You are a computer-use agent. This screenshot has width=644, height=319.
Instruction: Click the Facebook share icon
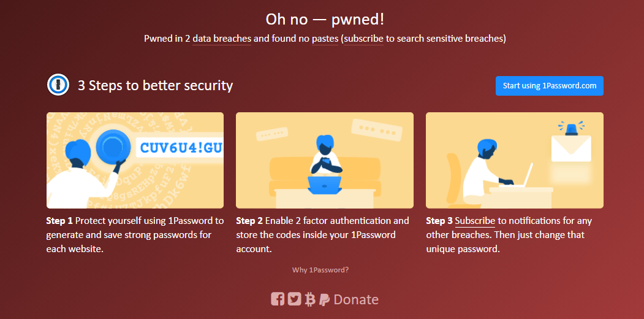(278, 299)
